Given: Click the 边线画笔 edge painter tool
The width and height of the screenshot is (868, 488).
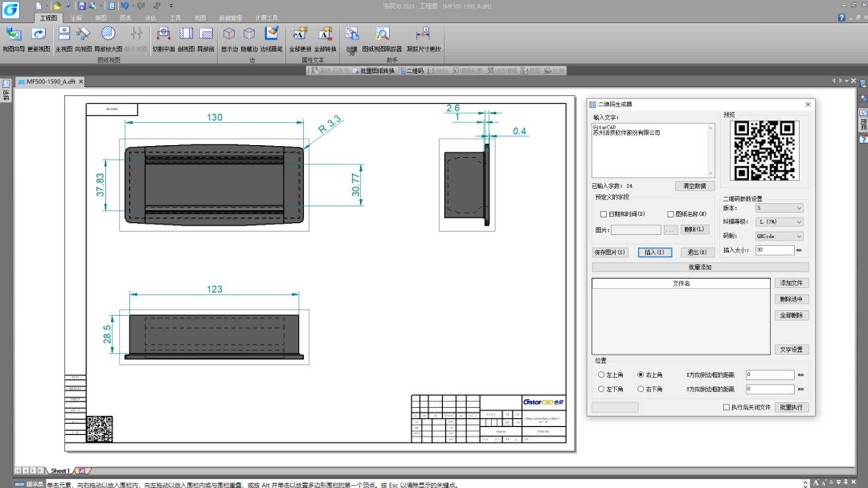Looking at the screenshot, I should 271,39.
